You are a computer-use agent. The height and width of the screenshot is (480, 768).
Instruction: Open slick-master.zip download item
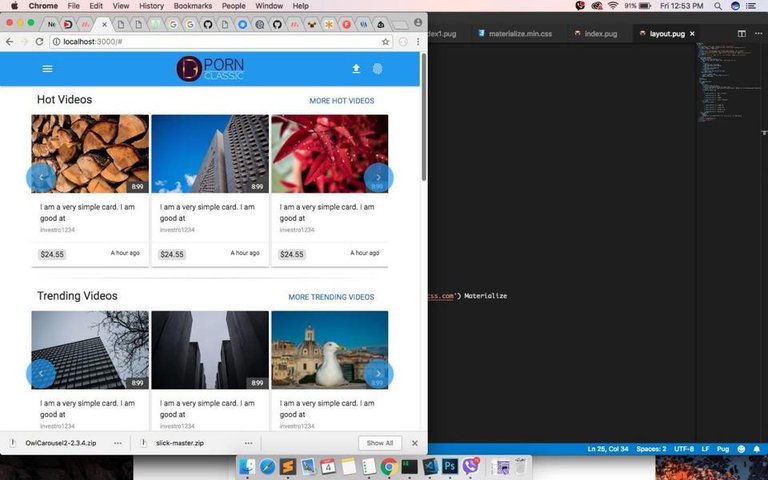tap(180, 443)
